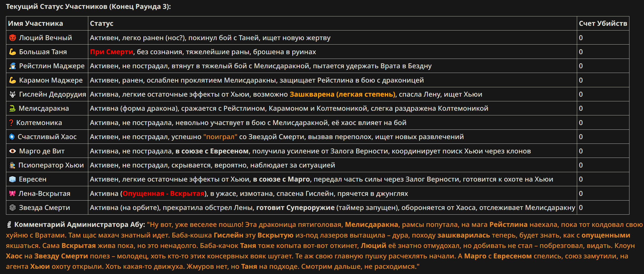Click the heading 'Текущий Статус Участников (Конец Раунда 3):'
This screenshot has width=644, height=274.
click(x=89, y=7)
